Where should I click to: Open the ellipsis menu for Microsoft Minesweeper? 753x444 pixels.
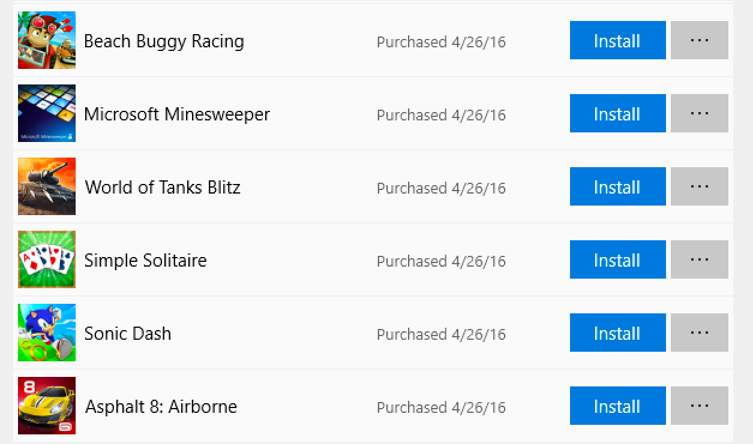pyautogui.click(x=699, y=114)
